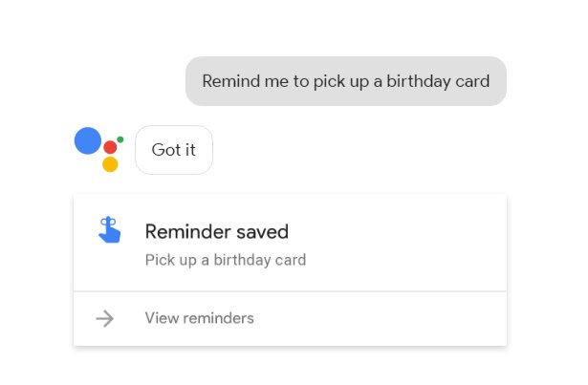Click the blue finger-with-string reminder icon
Viewport: 588px width, 385px height.
109,230
